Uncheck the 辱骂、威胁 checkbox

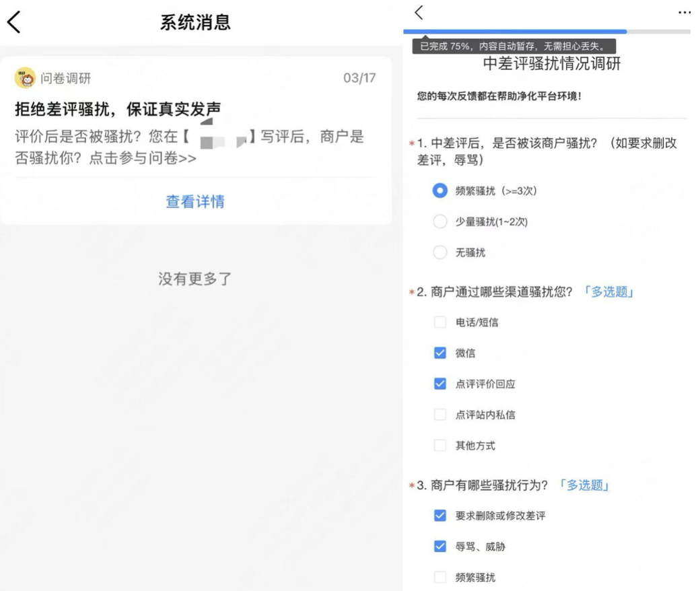point(440,547)
